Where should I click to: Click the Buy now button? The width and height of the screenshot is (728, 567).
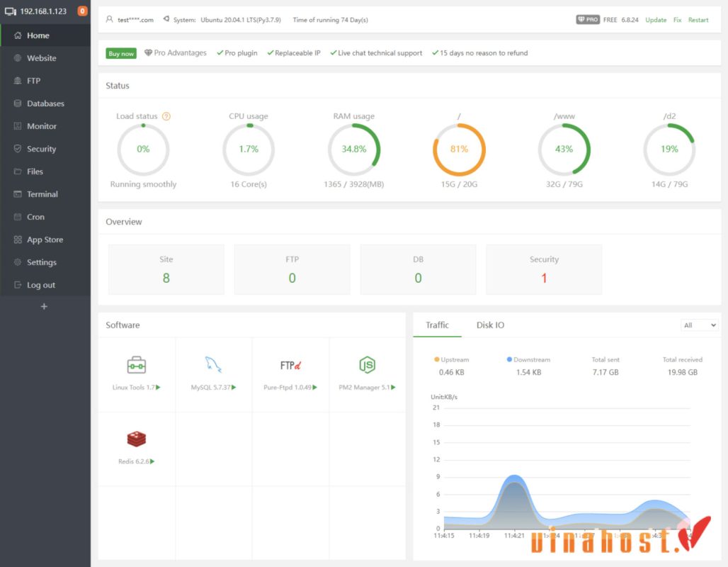(120, 52)
